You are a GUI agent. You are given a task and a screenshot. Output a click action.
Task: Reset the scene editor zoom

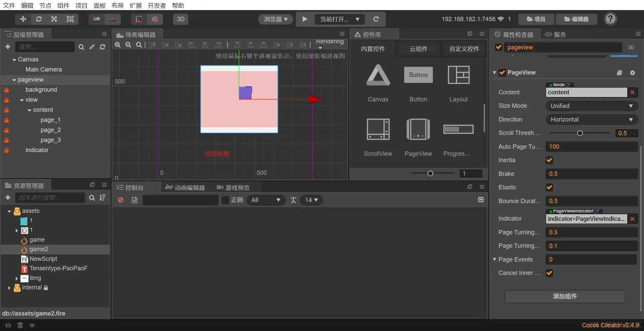pos(139,45)
